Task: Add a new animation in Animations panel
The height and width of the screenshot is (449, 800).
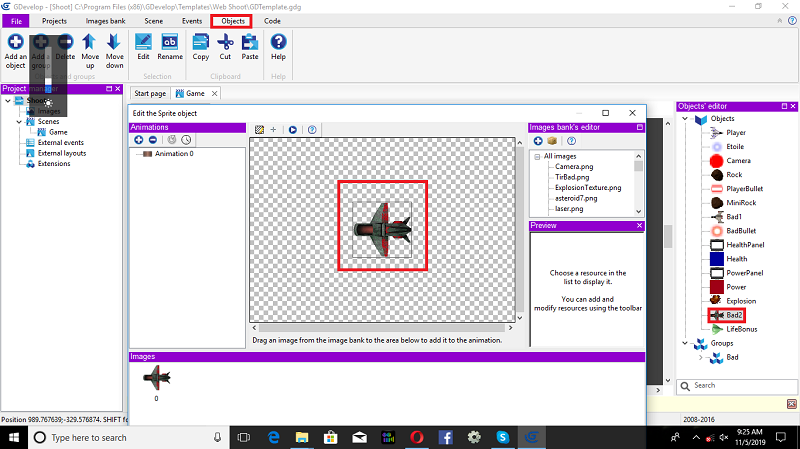Action: pyautogui.click(x=139, y=140)
